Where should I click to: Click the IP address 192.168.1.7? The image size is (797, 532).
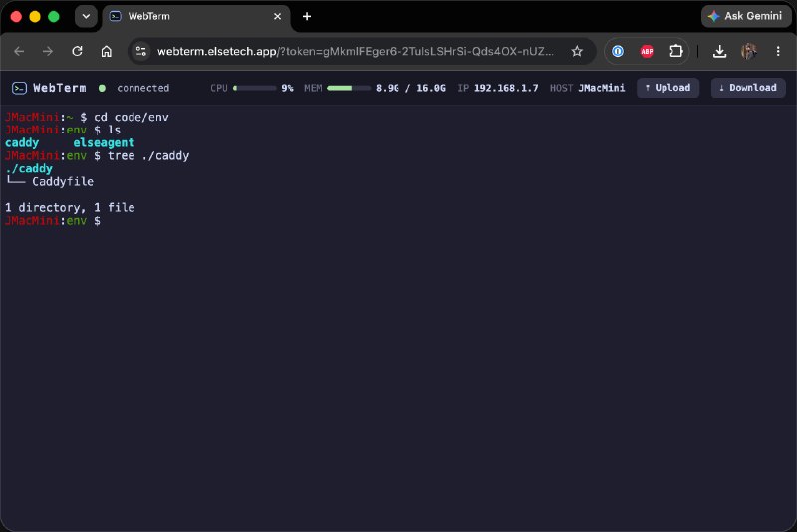point(506,88)
